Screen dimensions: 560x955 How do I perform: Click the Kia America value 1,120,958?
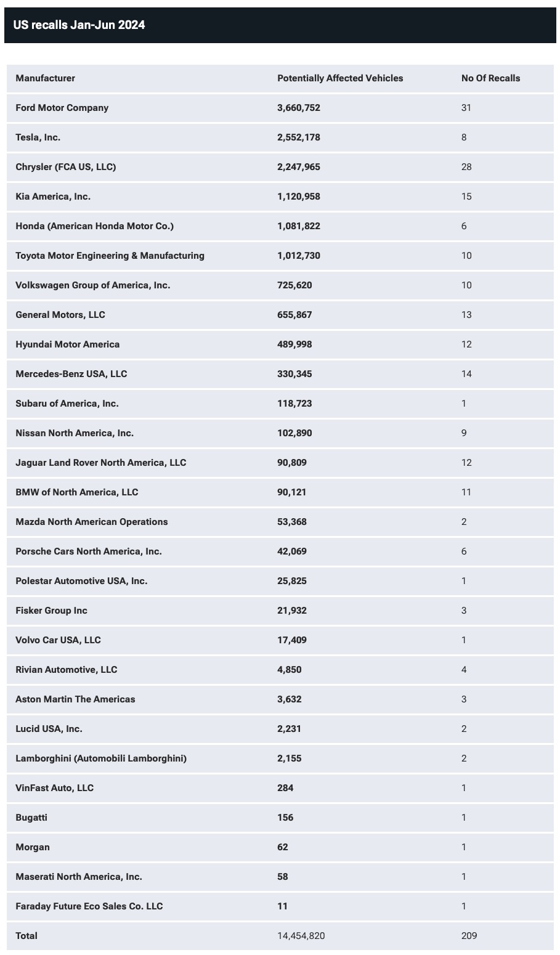[x=299, y=197]
